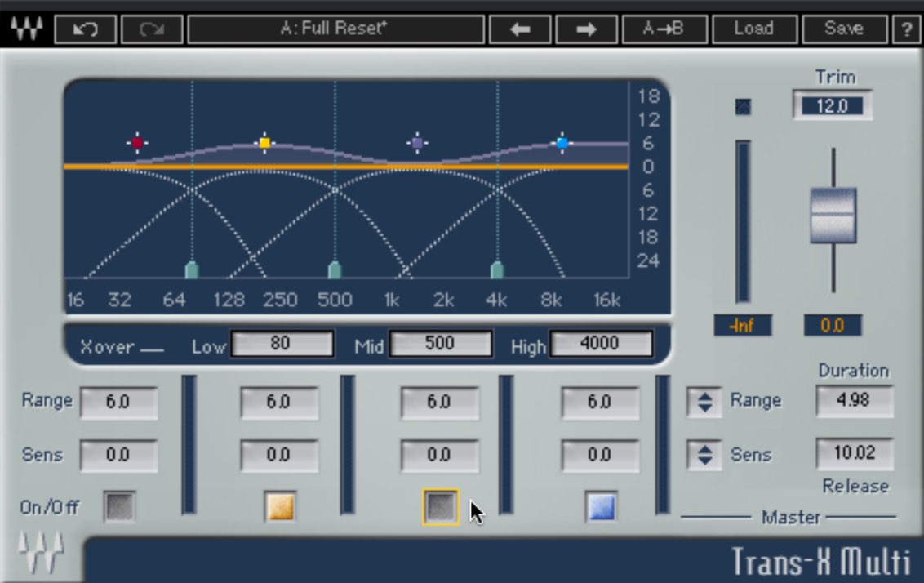Screen dimensions: 924x583
Task: Select the yellow low-mid band marker
Action: (x=264, y=143)
